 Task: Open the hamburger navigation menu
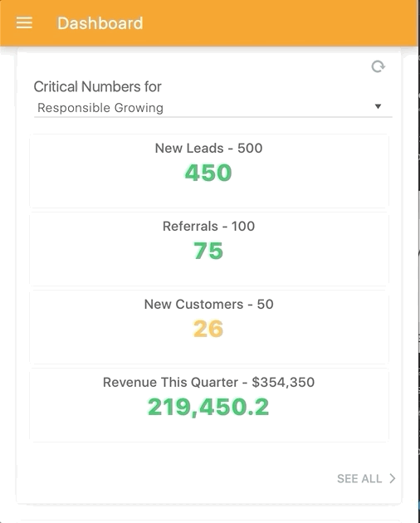(x=24, y=23)
